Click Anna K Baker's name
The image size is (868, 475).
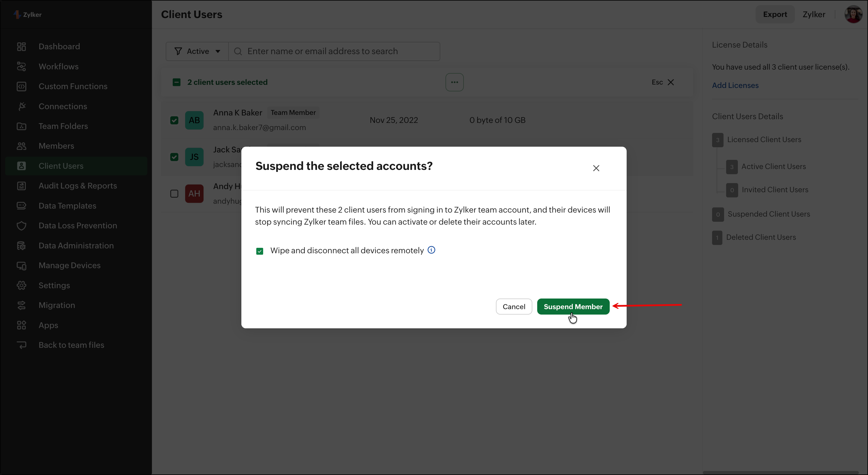(238, 113)
